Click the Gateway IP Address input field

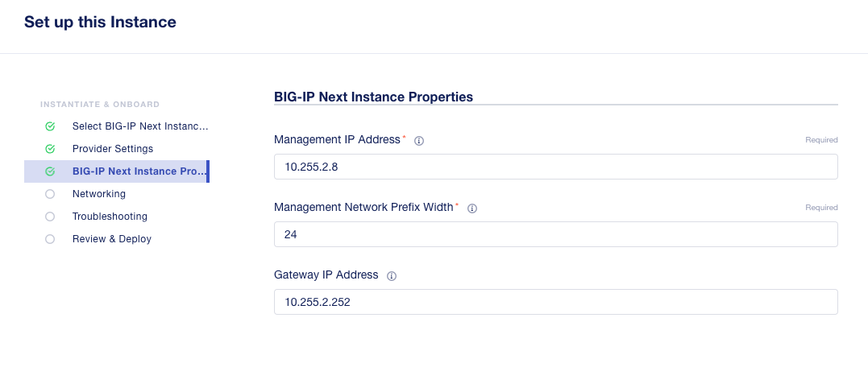[x=556, y=302]
